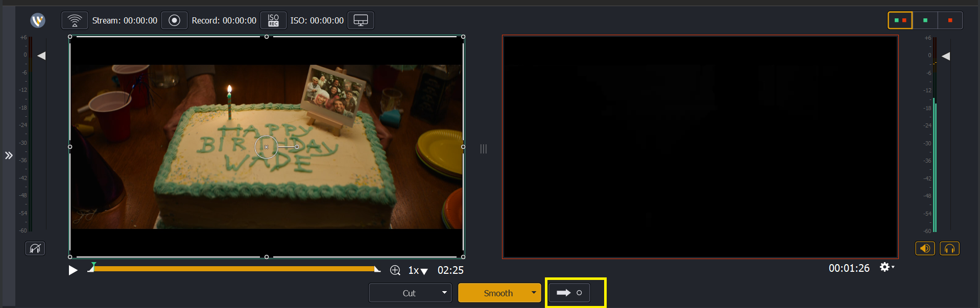Click the green in-point marker on scrub bar
Image resolution: width=980 pixels, height=308 pixels.
coord(93,265)
